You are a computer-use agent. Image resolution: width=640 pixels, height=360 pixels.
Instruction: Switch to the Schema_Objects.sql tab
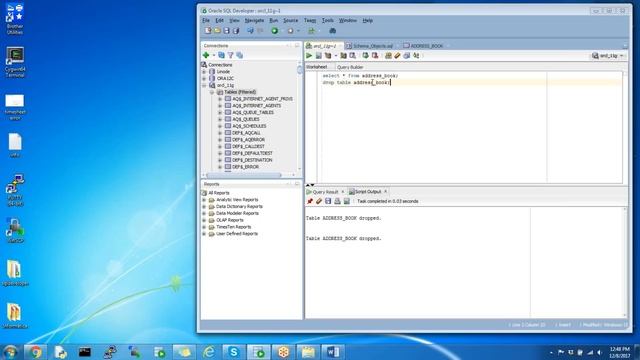point(373,46)
